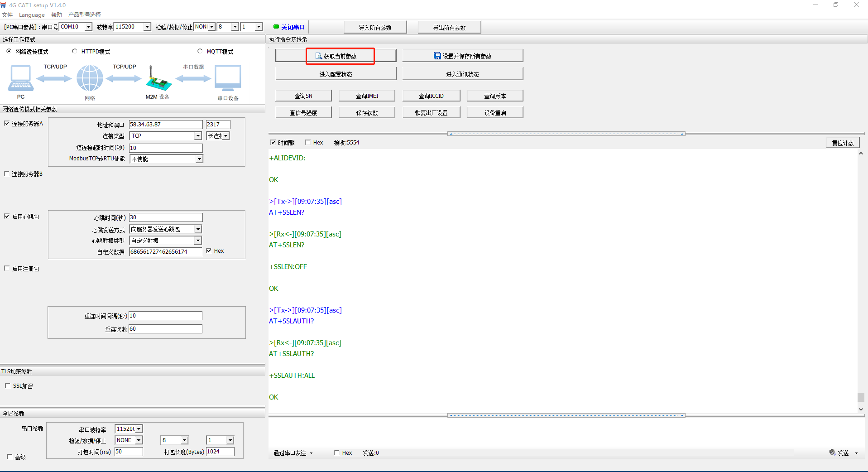Expand the 心跳发送方式 dropdown
The image size is (868, 472).
tap(198, 229)
